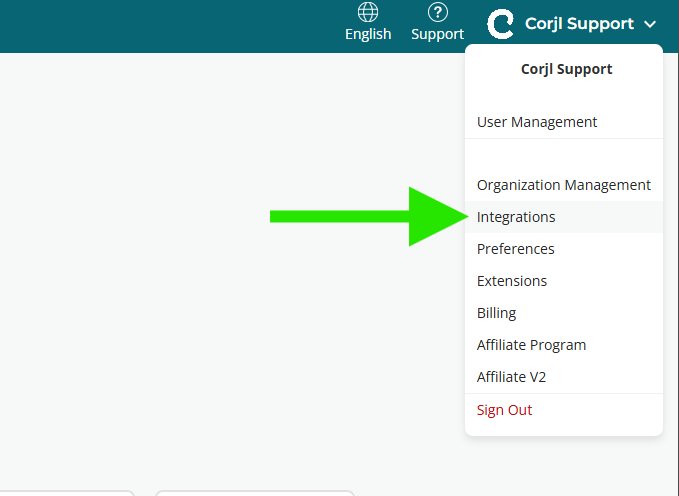Click the globe language icon

(x=368, y=12)
